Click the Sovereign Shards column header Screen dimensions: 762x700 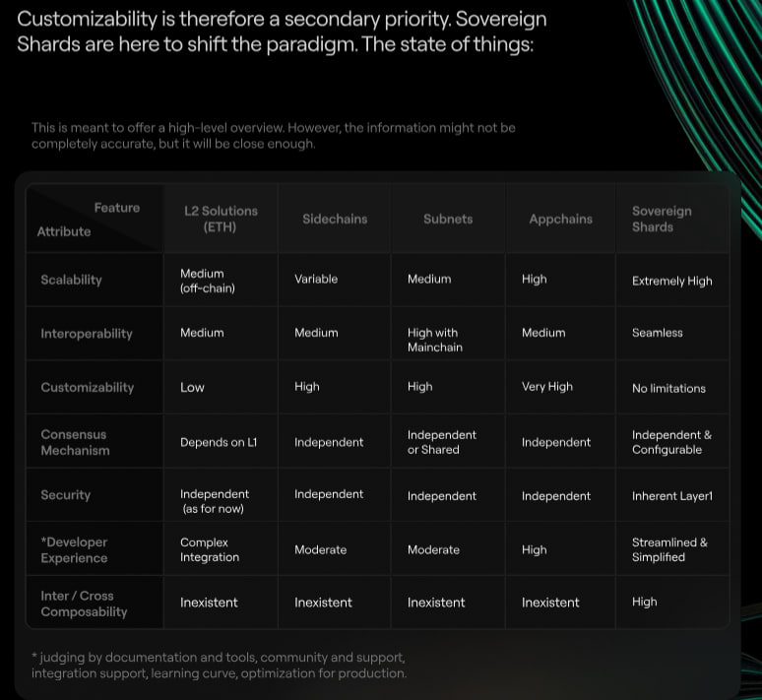point(662,219)
